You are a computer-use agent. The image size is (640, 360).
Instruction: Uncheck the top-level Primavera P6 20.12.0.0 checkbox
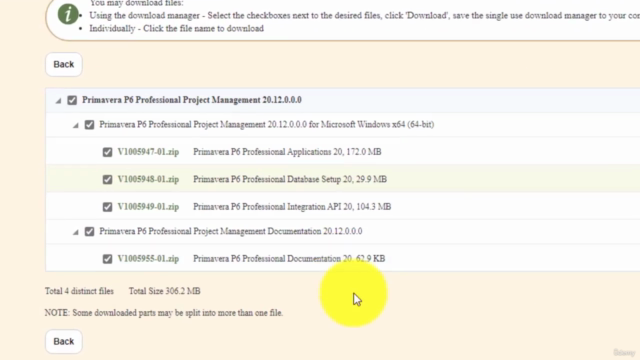(72, 100)
